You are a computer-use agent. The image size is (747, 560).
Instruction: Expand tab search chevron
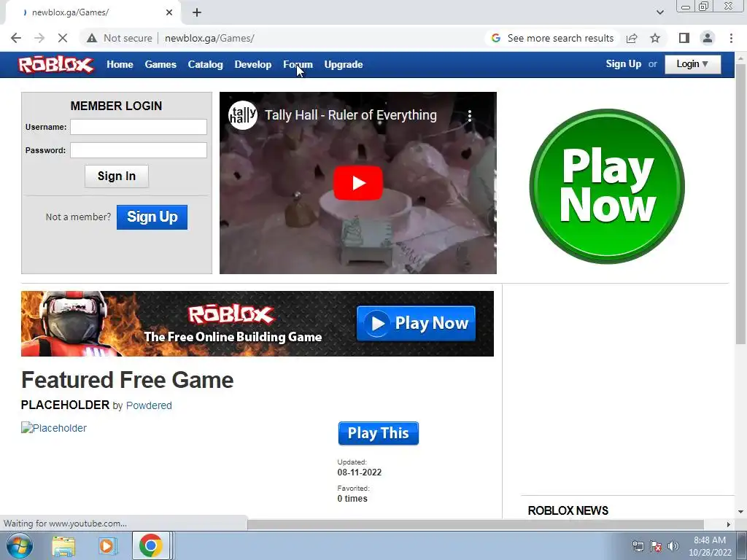coord(660,12)
